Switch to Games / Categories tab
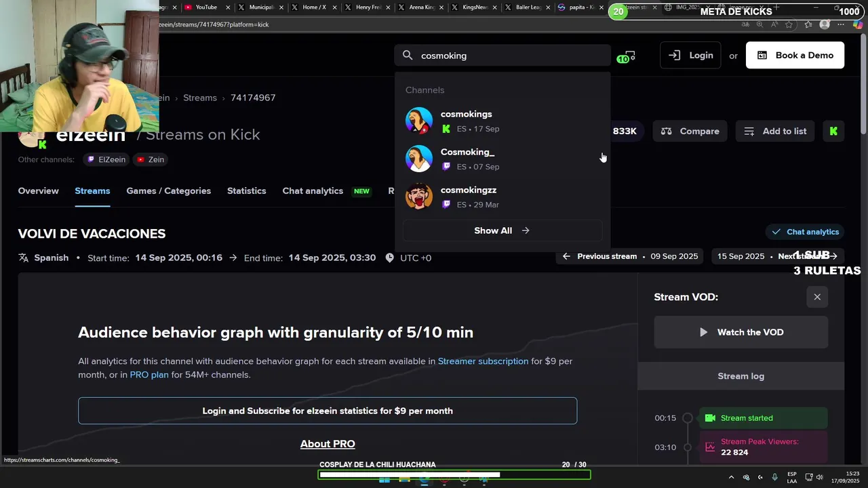Screen dimensions: 868x488 [x=169, y=190]
